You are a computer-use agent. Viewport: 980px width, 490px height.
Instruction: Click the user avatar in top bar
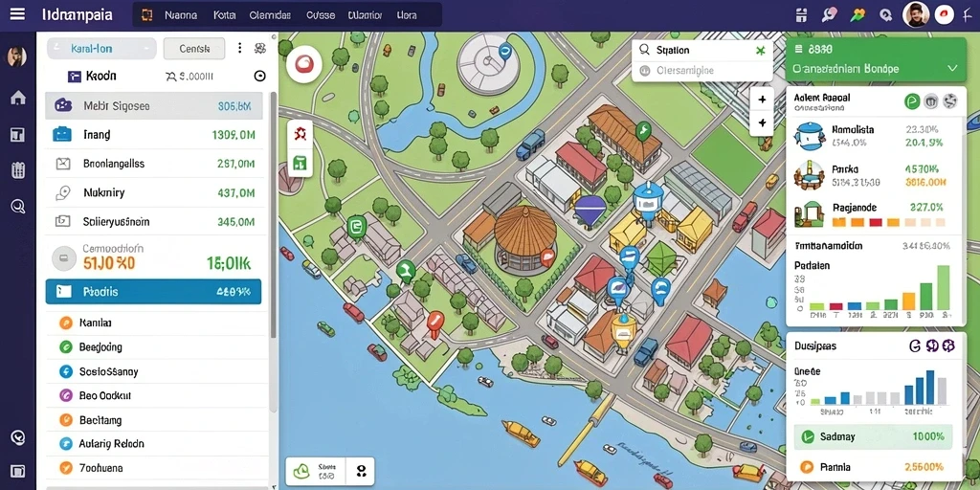[x=916, y=14]
